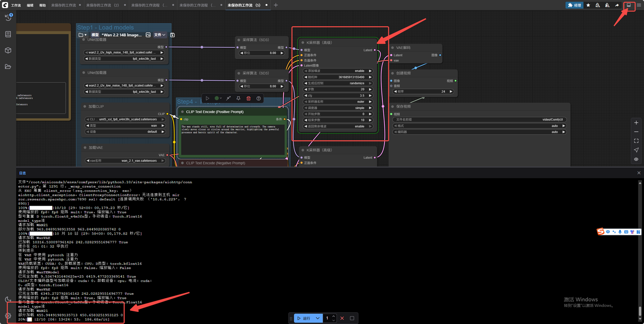Image resolution: width=644 pixels, height=324 pixels.
Task: Collapse the 加载VAE node dot
Action: tap(85, 148)
